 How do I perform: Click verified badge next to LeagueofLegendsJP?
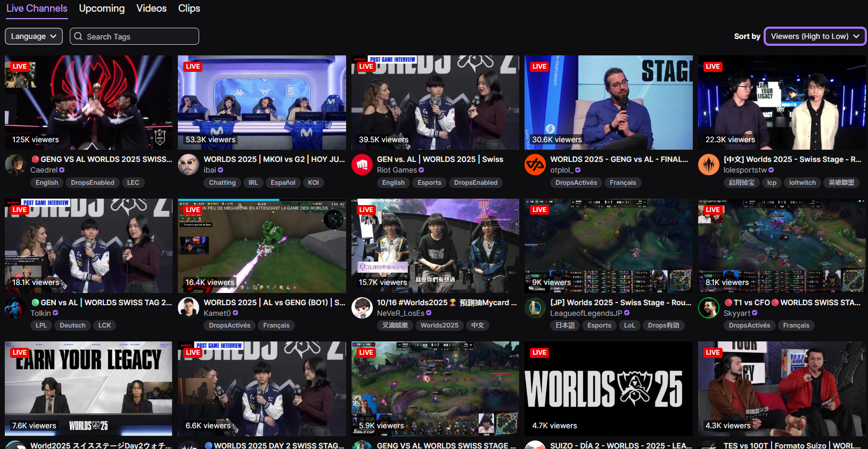point(627,313)
